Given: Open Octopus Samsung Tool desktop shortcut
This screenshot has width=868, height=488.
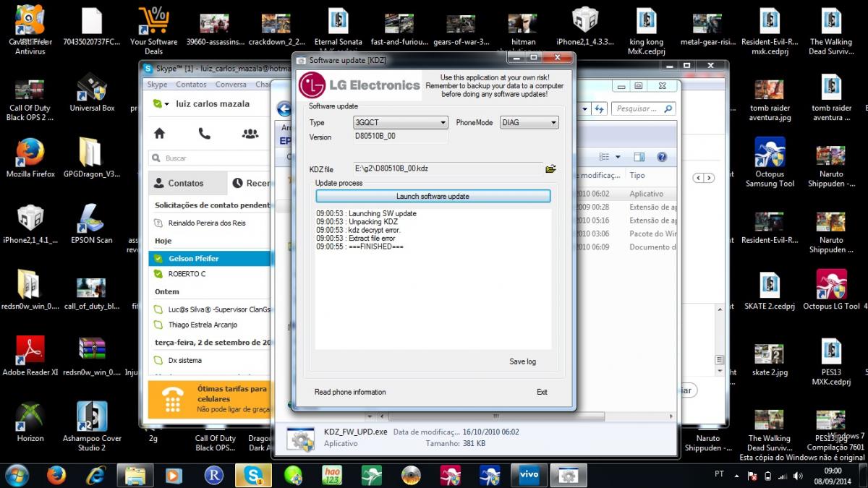Looking at the screenshot, I should [x=770, y=163].
